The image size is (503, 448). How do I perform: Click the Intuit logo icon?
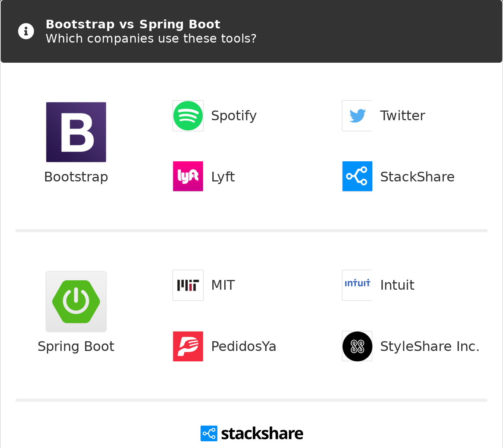357,285
